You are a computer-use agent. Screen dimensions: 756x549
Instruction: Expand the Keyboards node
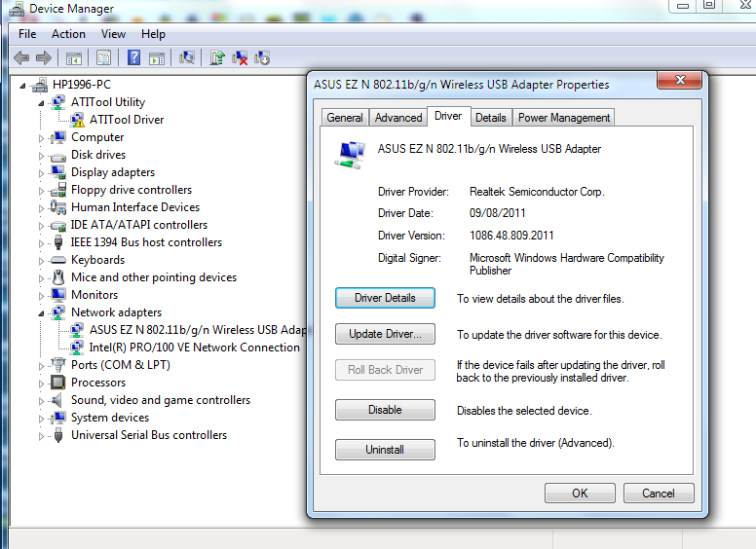(x=41, y=261)
